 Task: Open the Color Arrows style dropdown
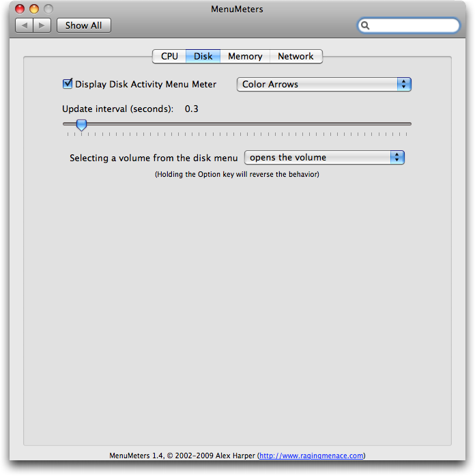(323, 85)
